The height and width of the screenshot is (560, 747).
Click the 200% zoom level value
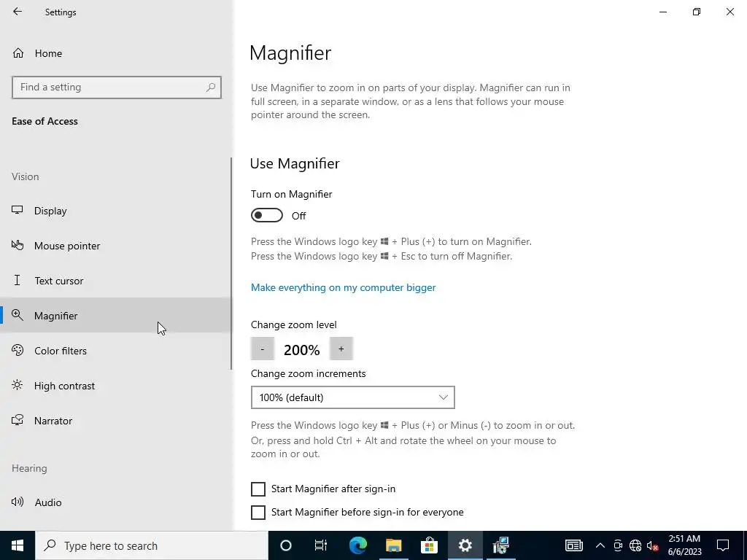[x=301, y=350]
